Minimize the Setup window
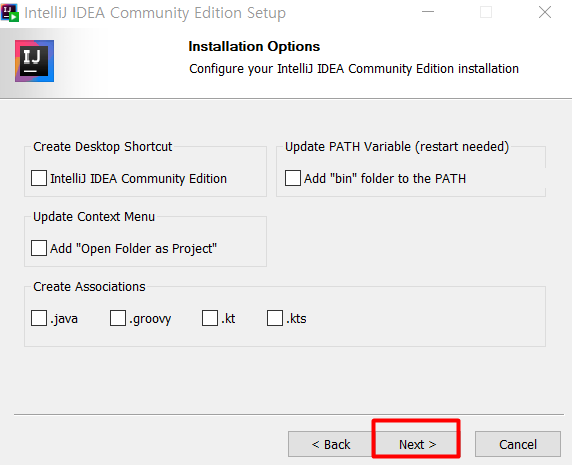This screenshot has width=572, height=465. click(x=428, y=12)
